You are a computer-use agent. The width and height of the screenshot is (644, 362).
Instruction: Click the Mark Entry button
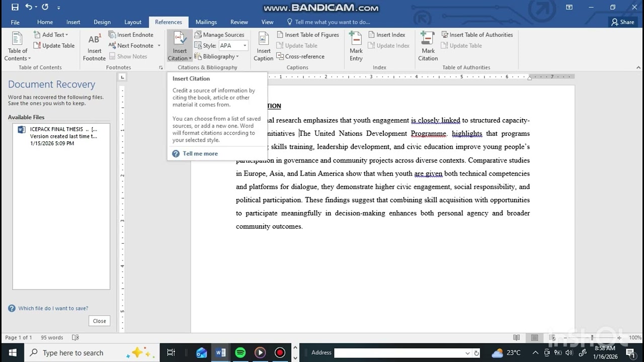[x=356, y=46]
